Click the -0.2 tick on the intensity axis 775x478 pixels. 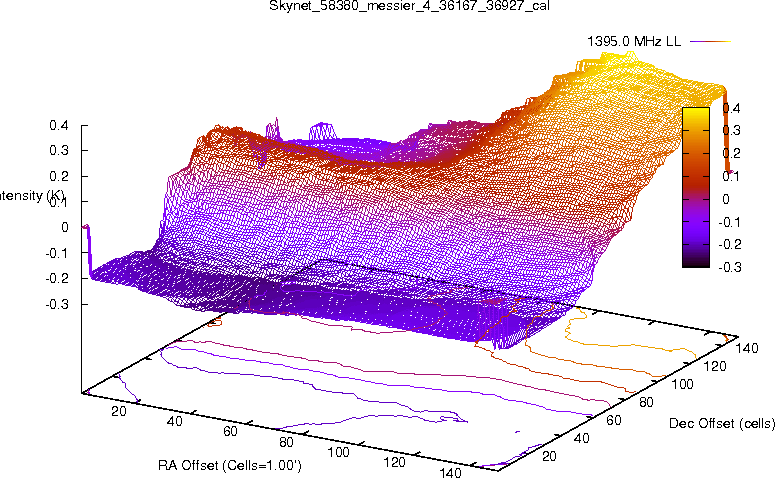(57, 279)
